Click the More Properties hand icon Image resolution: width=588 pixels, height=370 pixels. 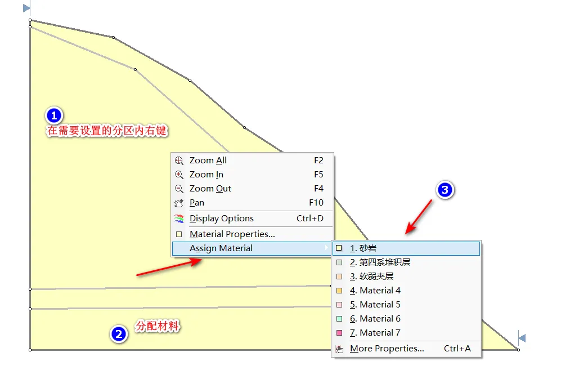pyautogui.click(x=339, y=349)
